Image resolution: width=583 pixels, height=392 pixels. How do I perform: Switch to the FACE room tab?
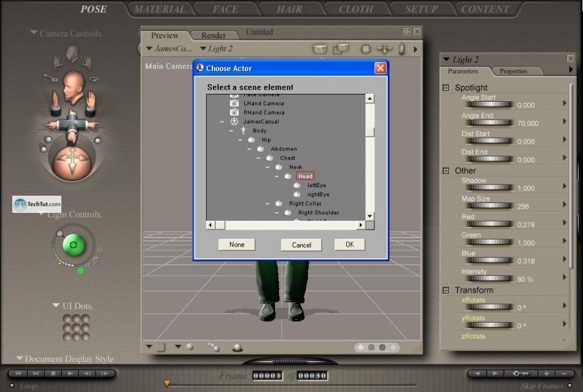[226, 9]
